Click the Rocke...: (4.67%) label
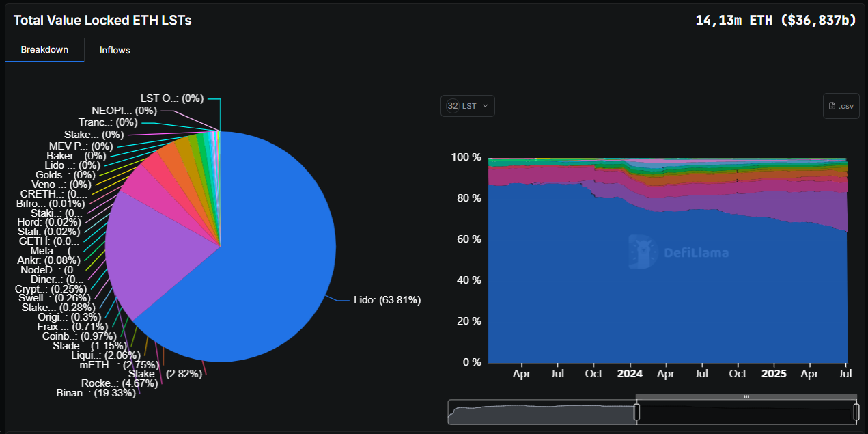Image resolution: width=868 pixels, height=434 pixels. 120,383
